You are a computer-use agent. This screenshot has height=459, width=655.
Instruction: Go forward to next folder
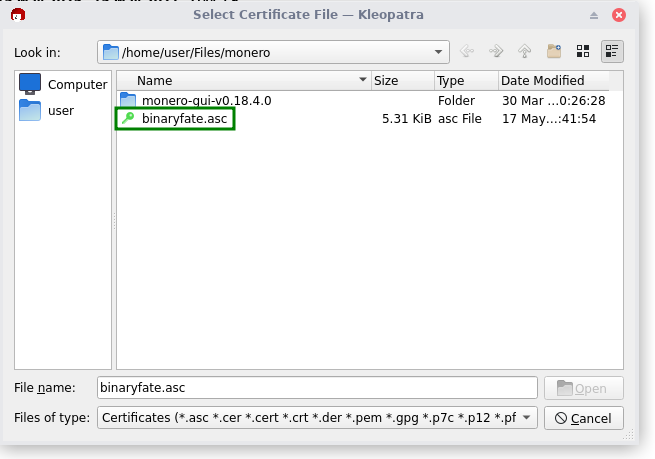(496, 51)
